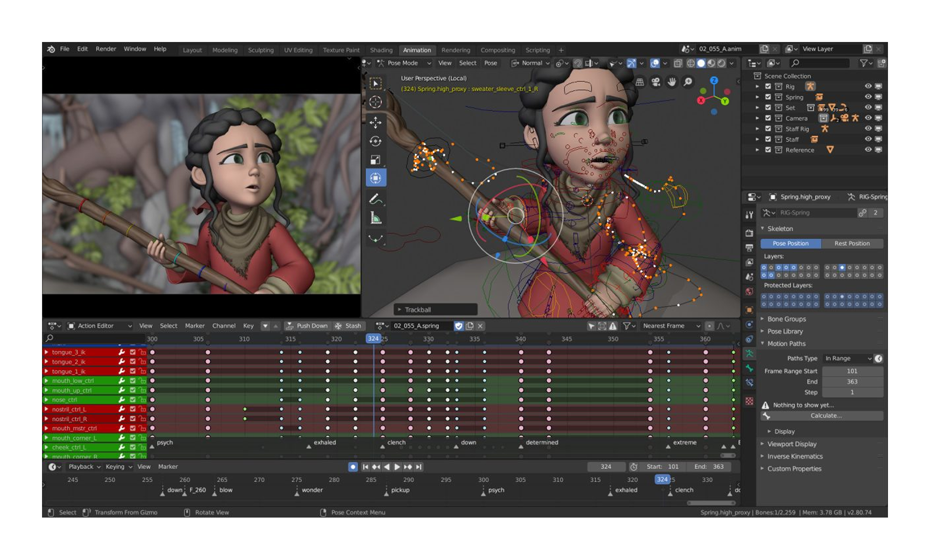The image size is (930, 560).
Task: Open the Action Editor mode dropdown
Action: coord(100,326)
